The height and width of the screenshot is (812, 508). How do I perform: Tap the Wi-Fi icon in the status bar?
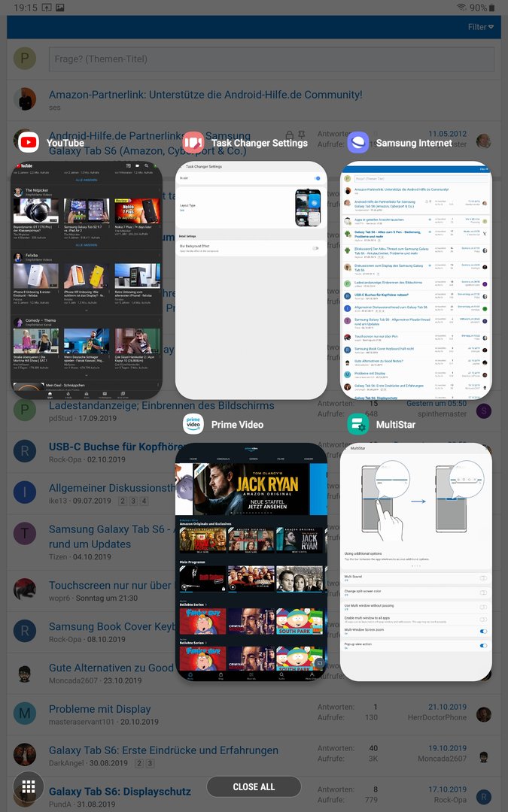coord(461,8)
